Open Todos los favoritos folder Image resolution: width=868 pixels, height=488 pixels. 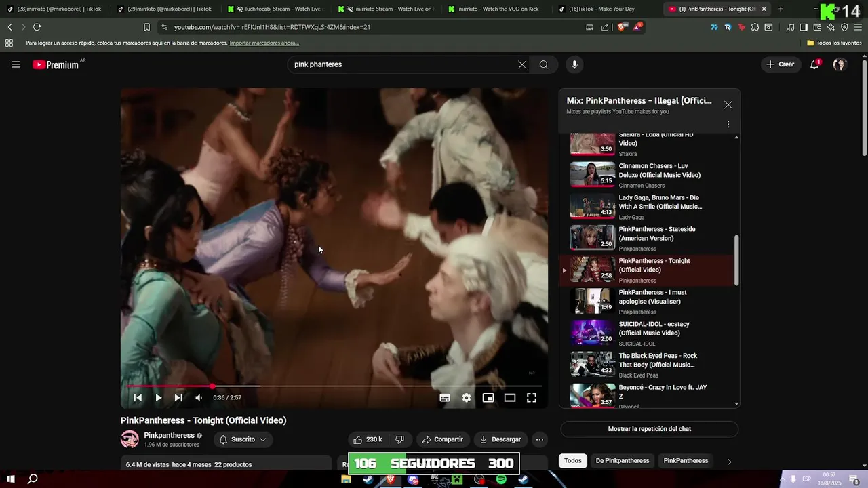834,43
